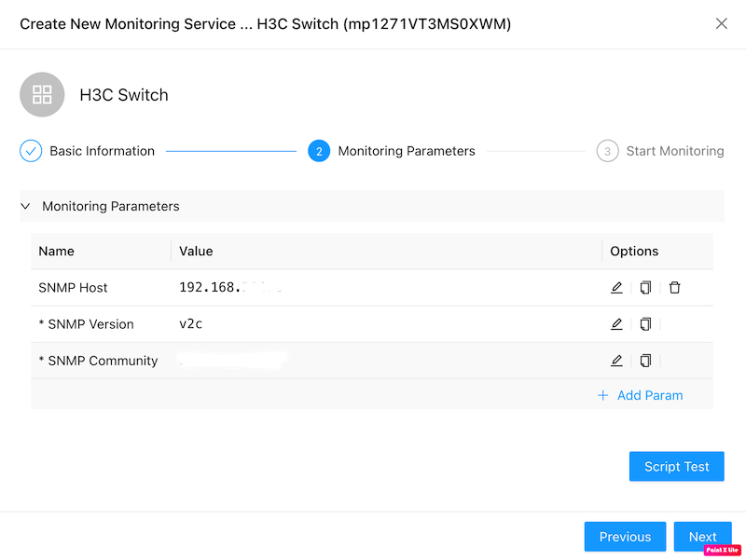Delete the SNMP Host parameter
The image size is (746, 560).
674,288
